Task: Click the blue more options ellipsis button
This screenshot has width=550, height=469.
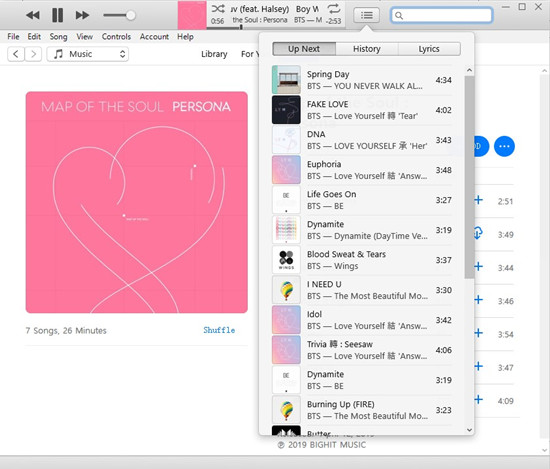Action: click(504, 146)
